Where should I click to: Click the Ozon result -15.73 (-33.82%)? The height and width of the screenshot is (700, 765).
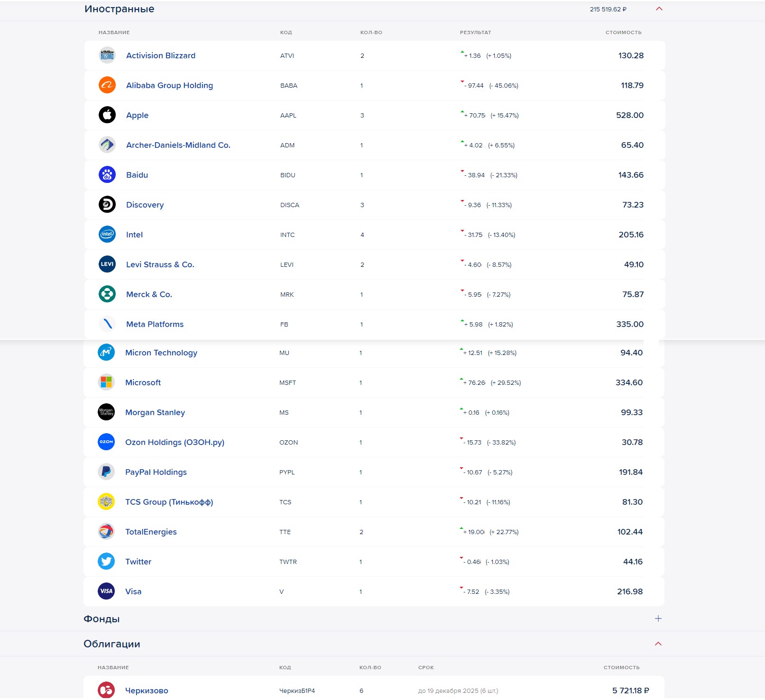[488, 442]
